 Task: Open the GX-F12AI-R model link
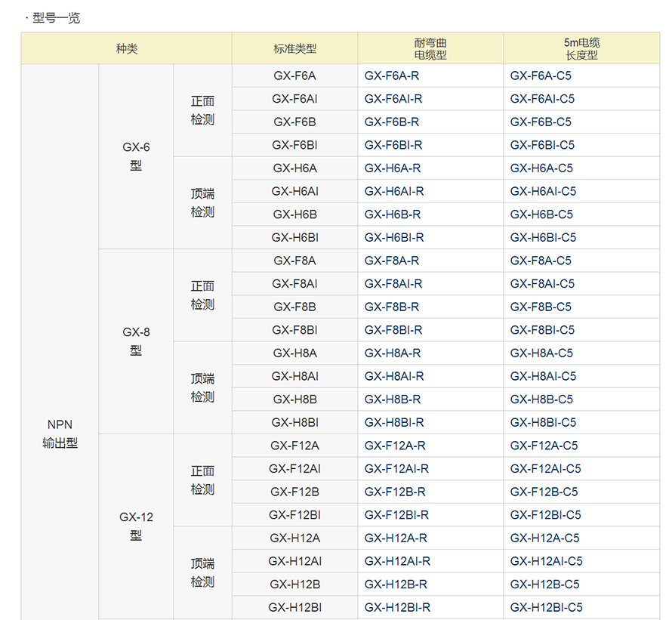[x=396, y=469]
